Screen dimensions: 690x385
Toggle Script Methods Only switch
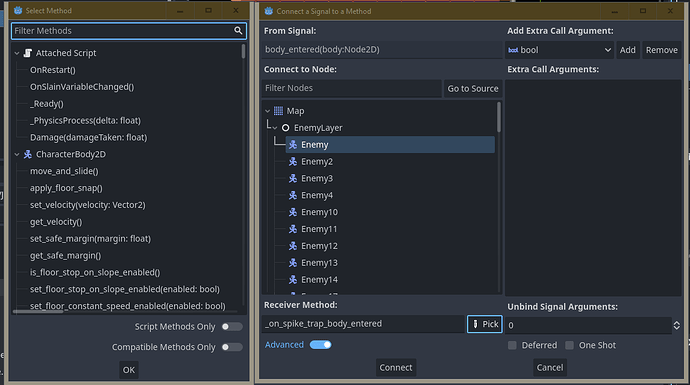pyautogui.click(x=231, y=326)
